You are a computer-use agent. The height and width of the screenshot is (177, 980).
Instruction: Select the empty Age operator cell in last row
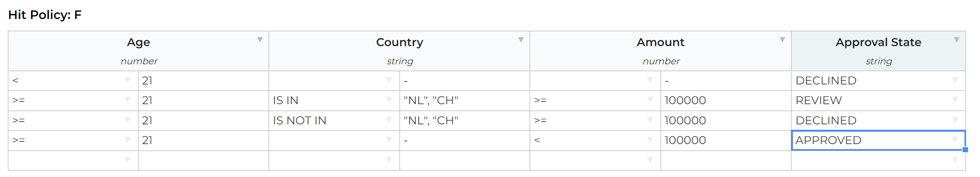pyautogui.click(x=73, y=160)
